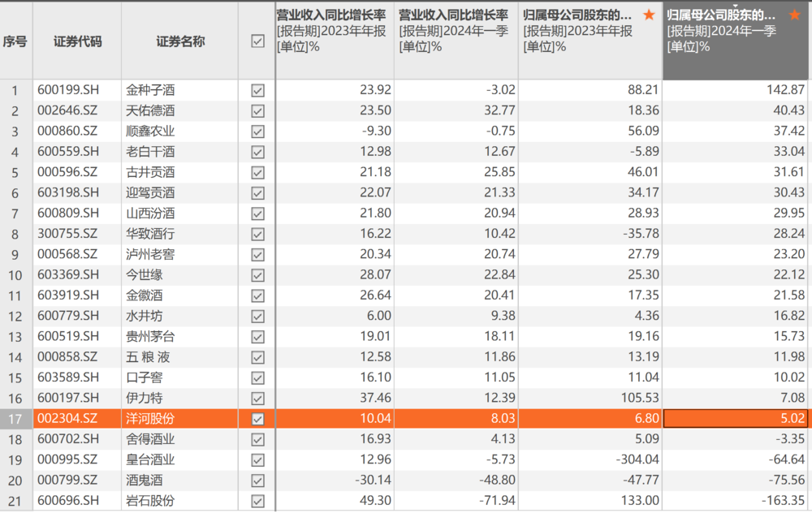
Task: Click the stock name 古井贡酒
Action: (x=150, y=172)
